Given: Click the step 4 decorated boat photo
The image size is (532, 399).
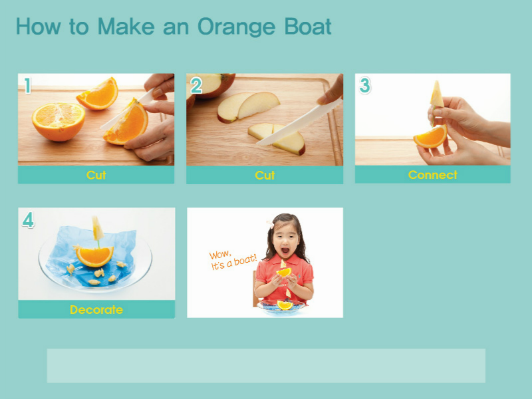Looking at the screenshot, I should coord(96,254).
